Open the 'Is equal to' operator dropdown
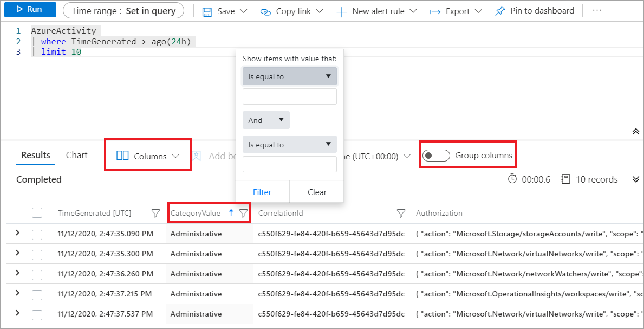The height and width of the screenshot is (329, 644). click(289, 76)
